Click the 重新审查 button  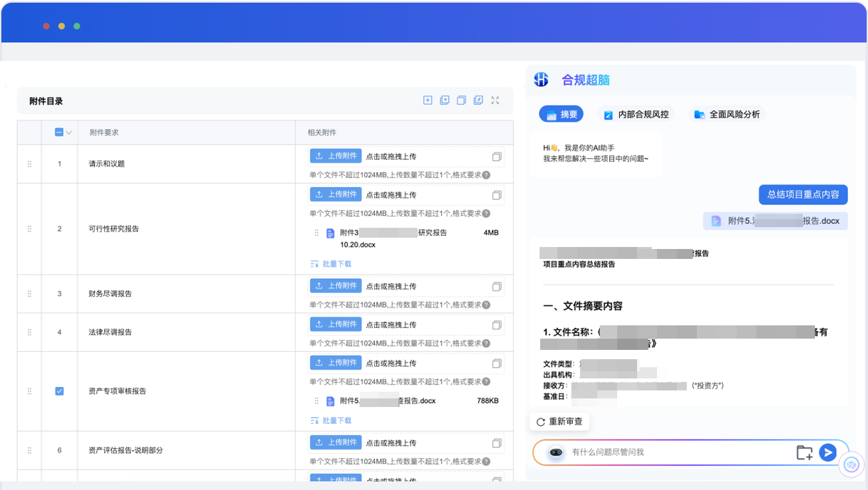[559, 422]
